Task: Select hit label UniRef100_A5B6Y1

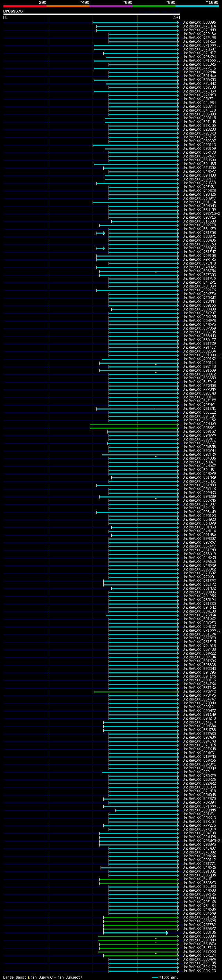Action: pyautogui.click(x=199, y=428)
